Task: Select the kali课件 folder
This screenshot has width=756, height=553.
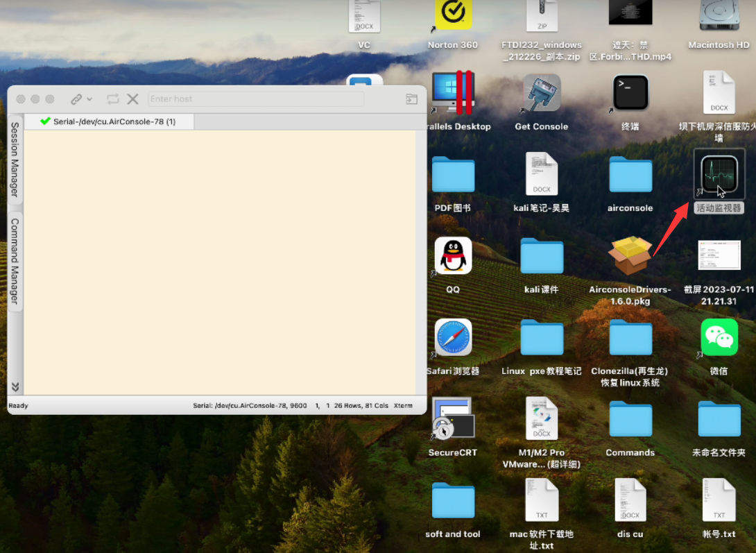Action: [x=542, y=256]
